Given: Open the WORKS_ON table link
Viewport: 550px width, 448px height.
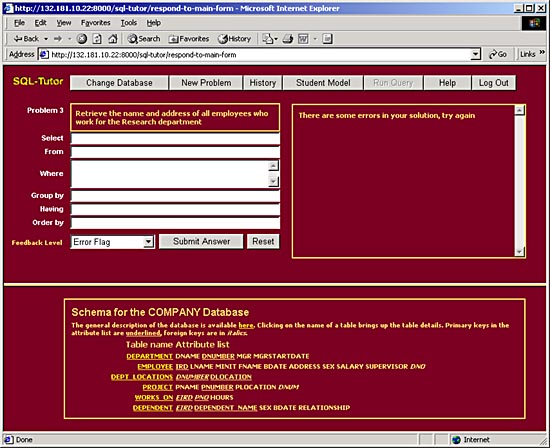Looking at the screenshot, I should (x=154, y=397).
